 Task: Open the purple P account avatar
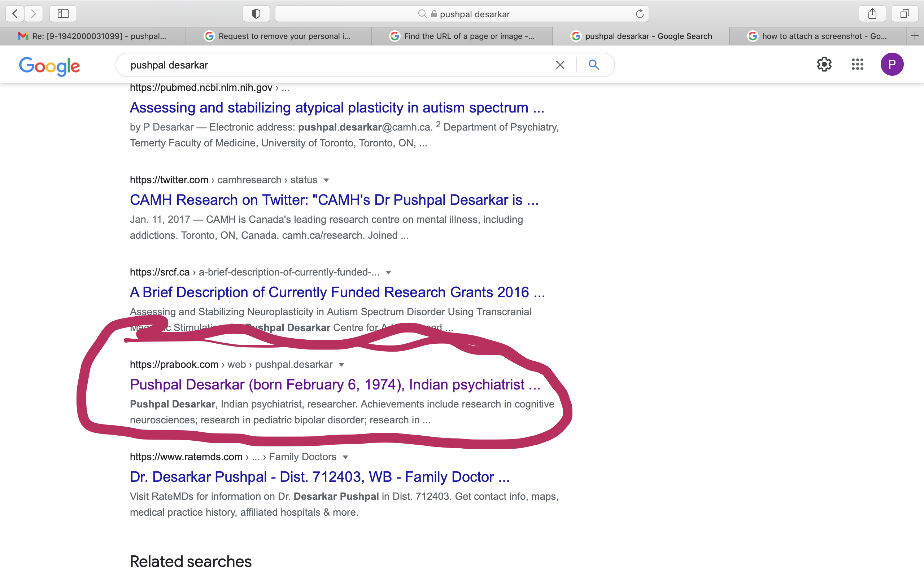point(892,64)
